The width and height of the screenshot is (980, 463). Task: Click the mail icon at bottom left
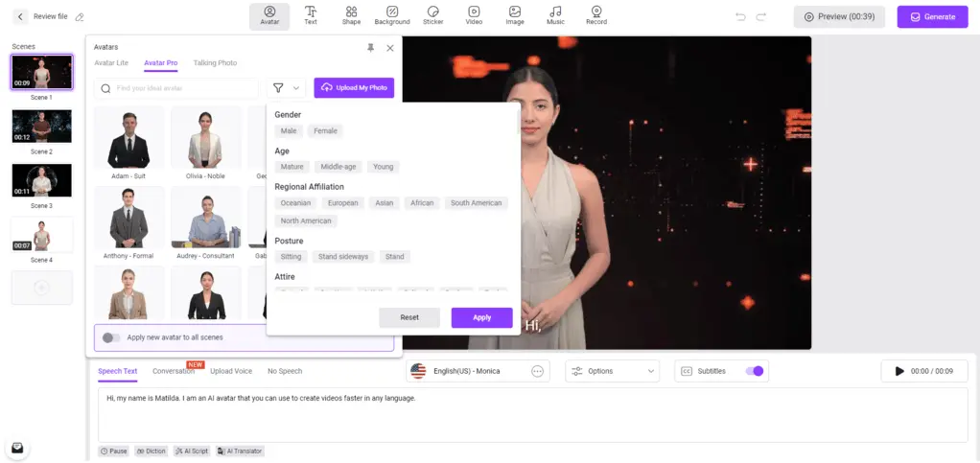(17, 448)
